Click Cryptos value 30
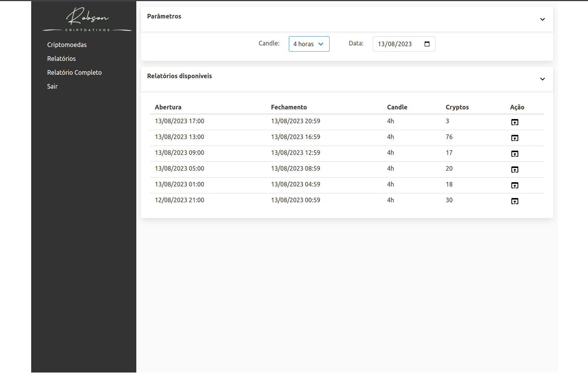The width and height of the screenshot is (588, 376). (449, 200)
